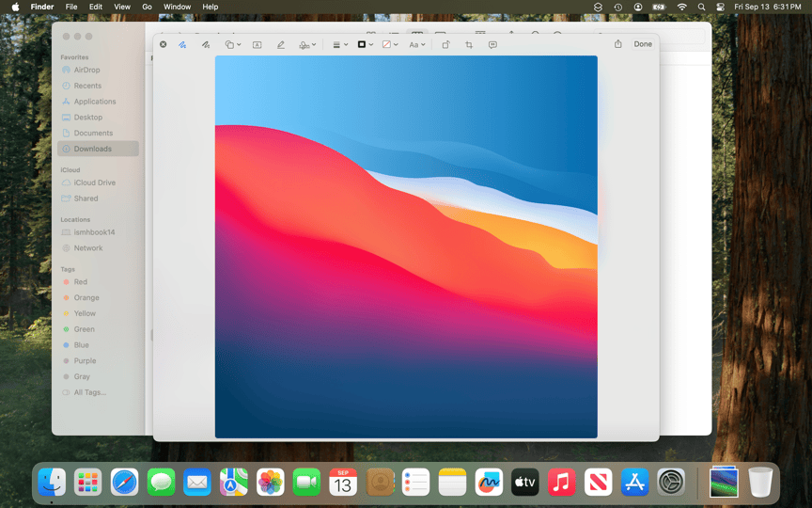Screen dimensions: 812x508
Task: Select the Sketch tool in markup toolbar
Action: (182, 44)
